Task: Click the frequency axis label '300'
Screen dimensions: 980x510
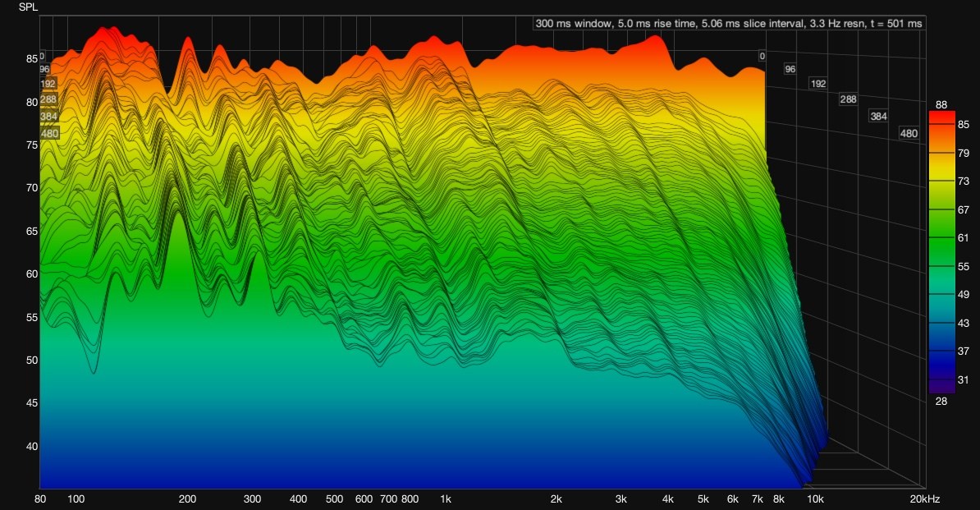Action: 253,499
